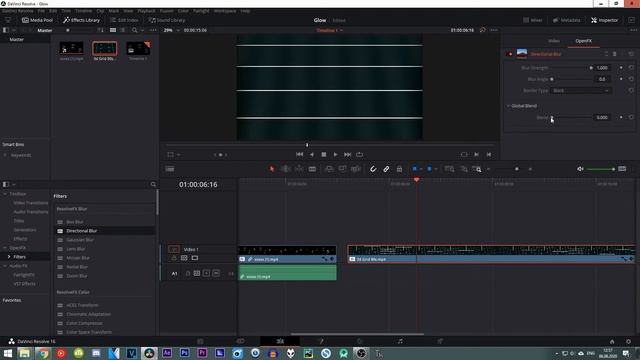Viewport: 640px width, 360px height.
Task: Search the Media Pool magnifier icon
Action: (134, 30)
